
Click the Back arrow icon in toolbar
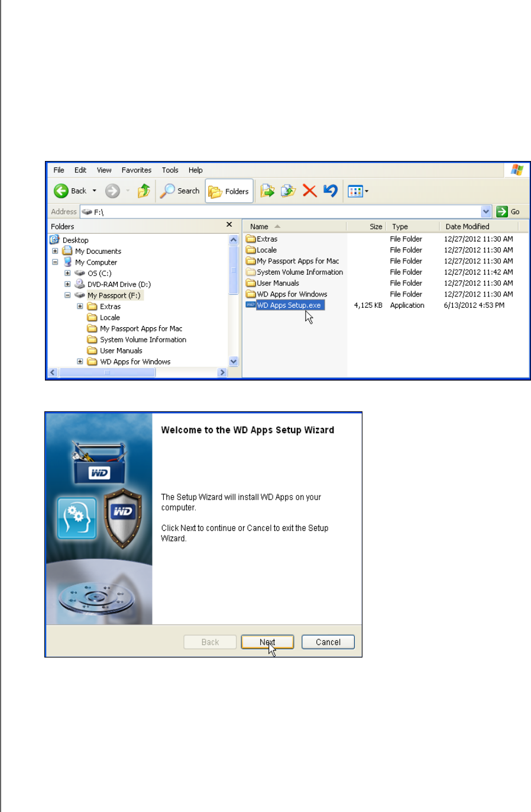point(61,191)
